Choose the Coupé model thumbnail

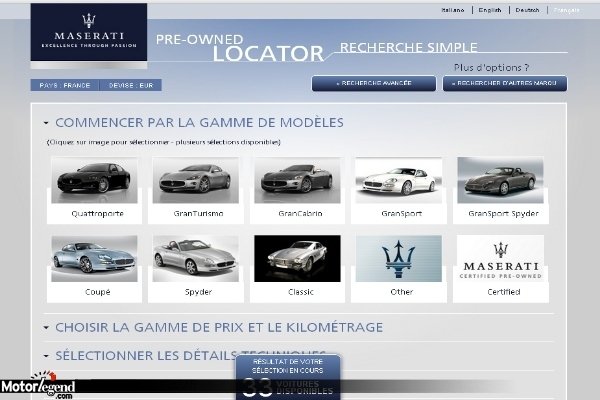[x=95, y=259]
